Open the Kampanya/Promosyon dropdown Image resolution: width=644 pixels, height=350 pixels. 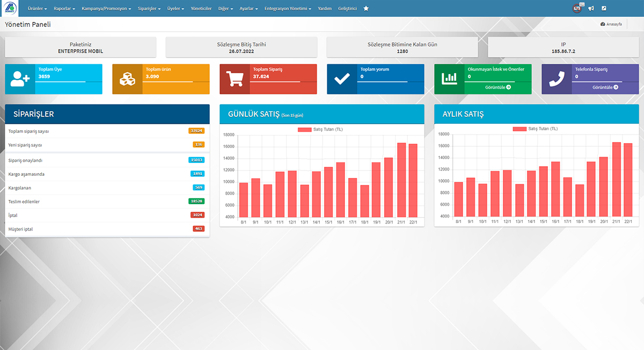tap(106, 9)
